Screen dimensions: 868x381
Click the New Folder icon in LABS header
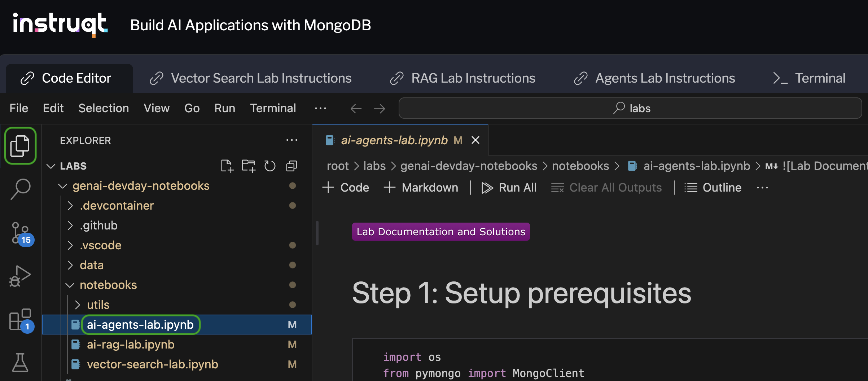248,166
